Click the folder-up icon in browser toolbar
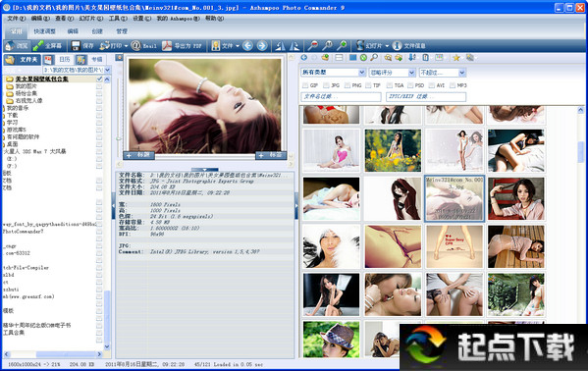This screenshot has height=371, width=588. (x=325, y=57)
